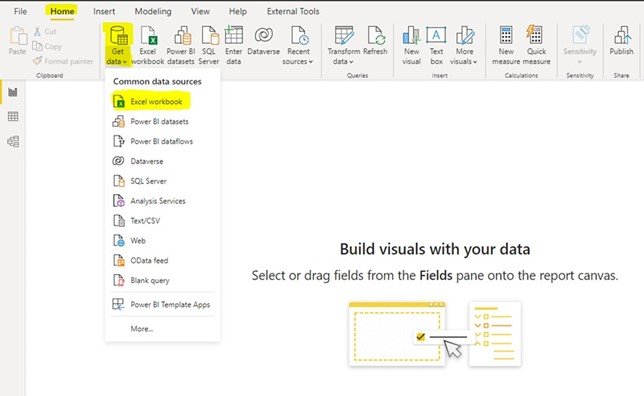Expand the More visuals dropdown
The width and height of the screenshot is (644, 396).
464,45
